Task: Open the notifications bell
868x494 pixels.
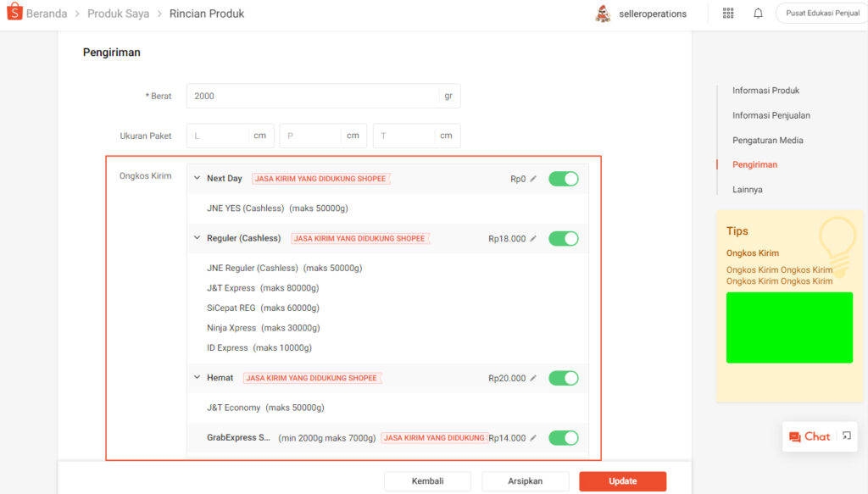Action: (758, 14)
